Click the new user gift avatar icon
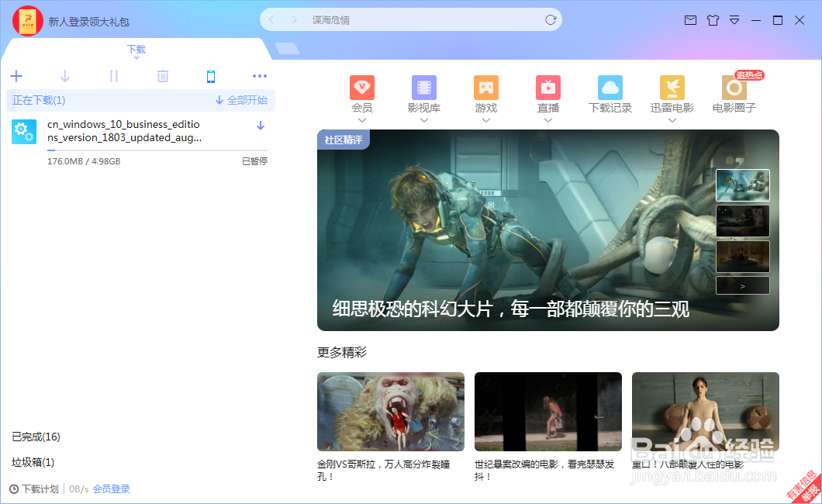Image resolution: width=822 pixels, height=504 pixels. tap(28, 21)
